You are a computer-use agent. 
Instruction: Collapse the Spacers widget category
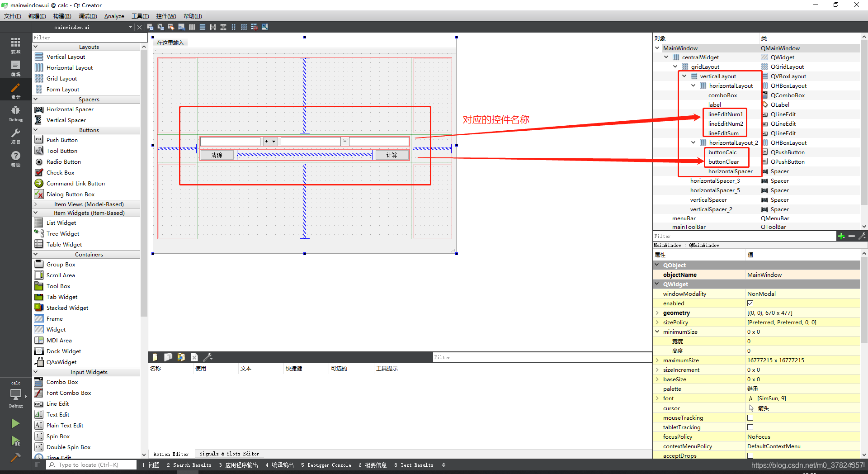36,100
